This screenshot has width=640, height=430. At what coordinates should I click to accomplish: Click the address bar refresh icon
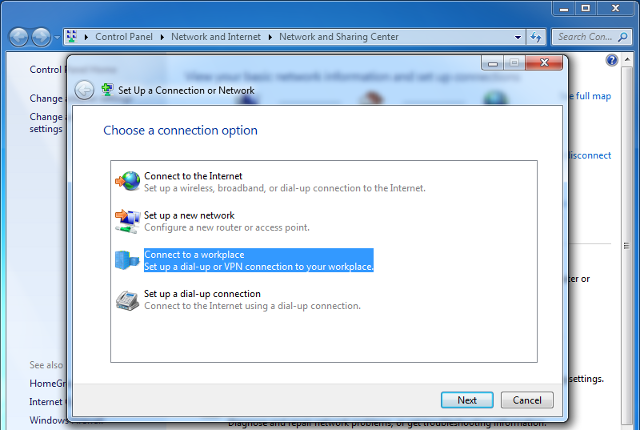pyautogui.click(x=536, y=37)
